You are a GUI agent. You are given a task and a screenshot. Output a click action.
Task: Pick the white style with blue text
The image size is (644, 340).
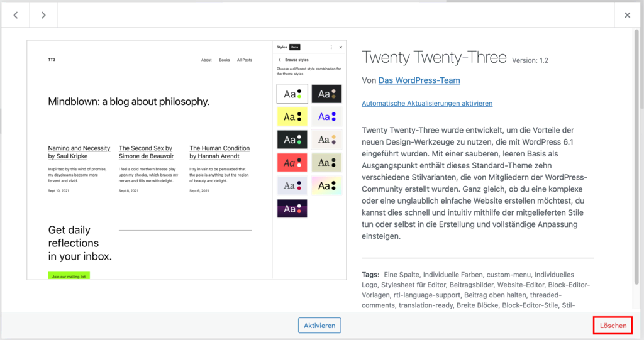[326, 117]
